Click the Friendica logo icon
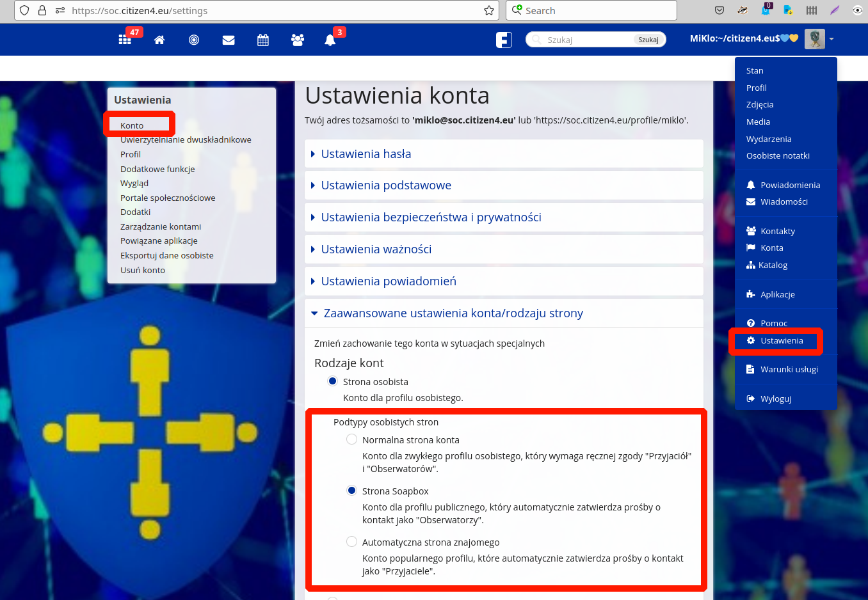 [504, 40]
